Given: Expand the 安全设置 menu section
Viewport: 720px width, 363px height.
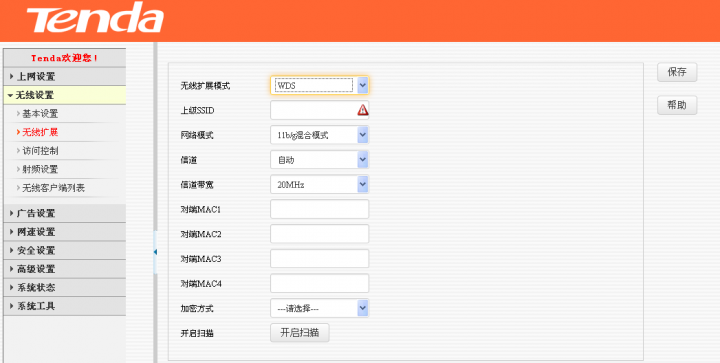Looking at the screenshot, I should coord(64,251).
